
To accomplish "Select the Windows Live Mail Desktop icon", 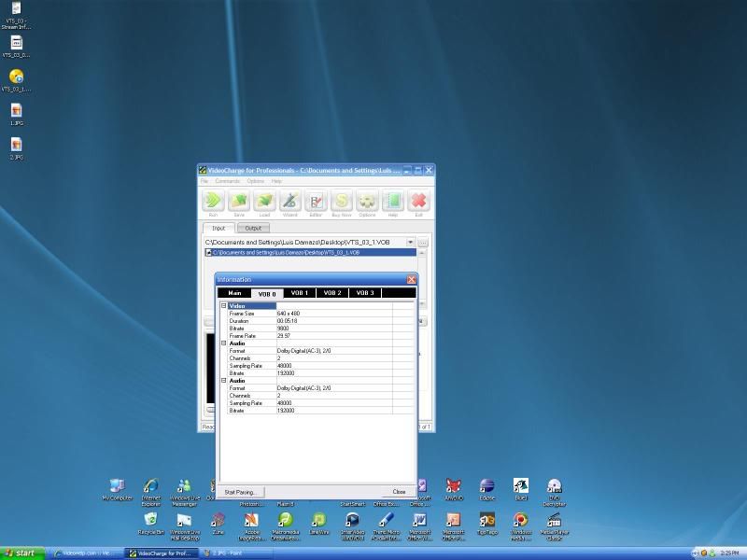I will (x=184, y=526).
